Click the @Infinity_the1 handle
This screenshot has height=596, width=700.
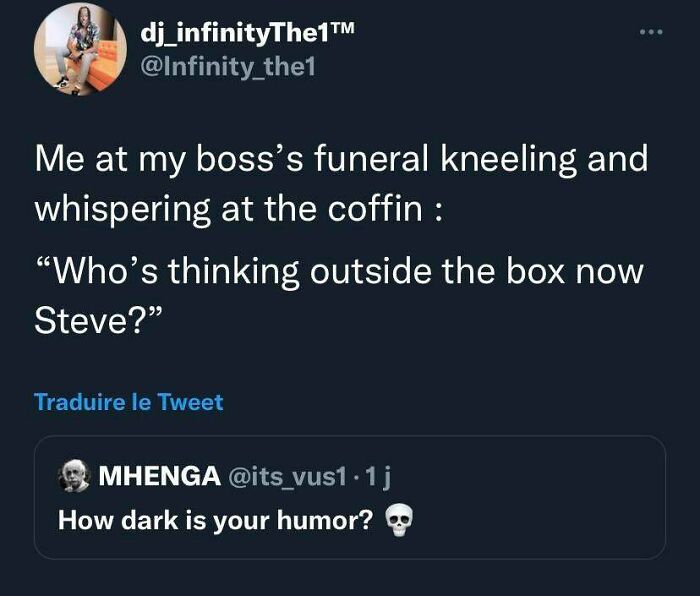click(x=229, y=69)
